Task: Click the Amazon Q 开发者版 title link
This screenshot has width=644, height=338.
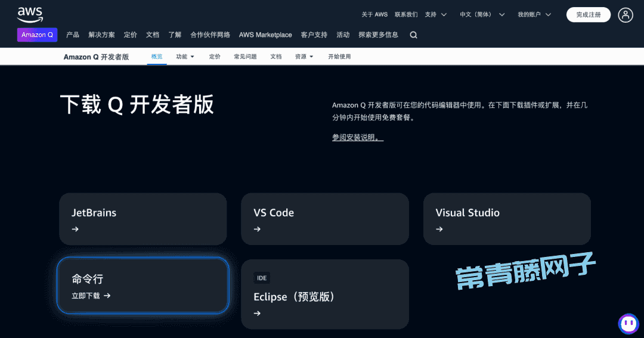Action: coord(96,57)
